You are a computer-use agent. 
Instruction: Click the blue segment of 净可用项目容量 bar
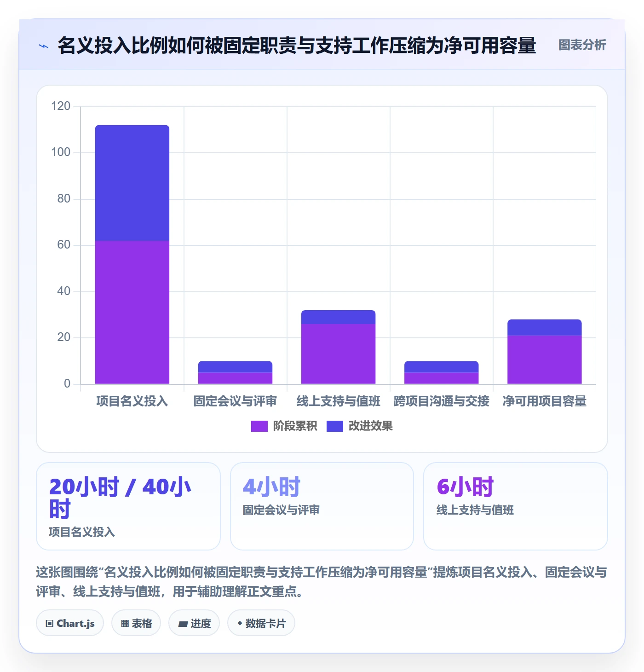click(x=545, y=327)
